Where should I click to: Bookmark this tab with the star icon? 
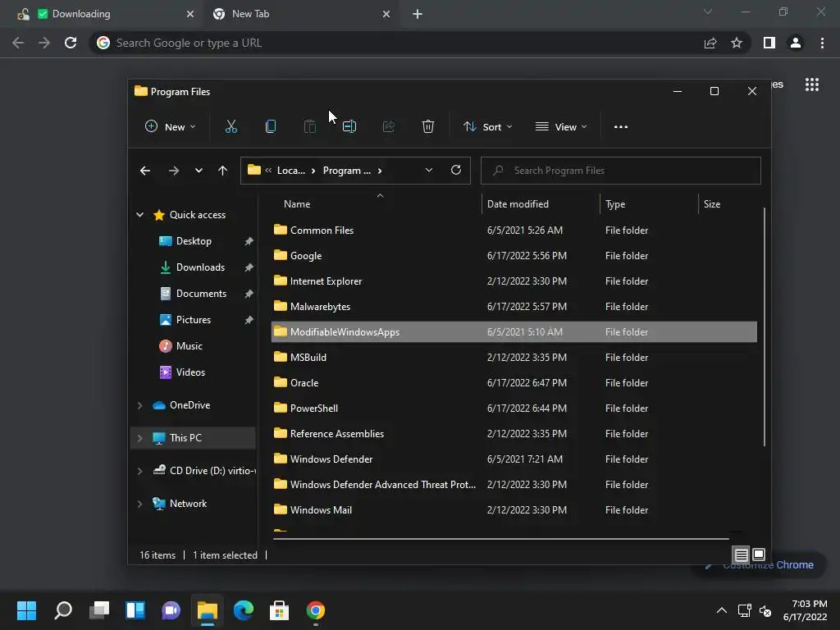(737, 43)
